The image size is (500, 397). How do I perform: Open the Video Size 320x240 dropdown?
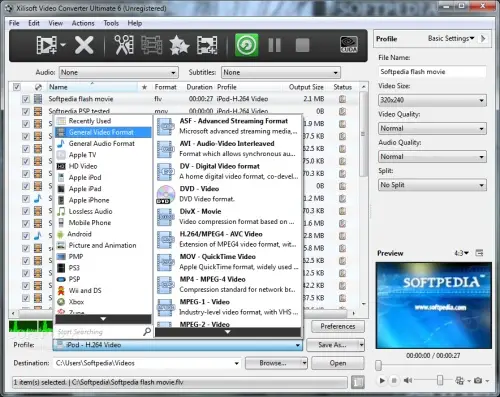pos(432,100)
